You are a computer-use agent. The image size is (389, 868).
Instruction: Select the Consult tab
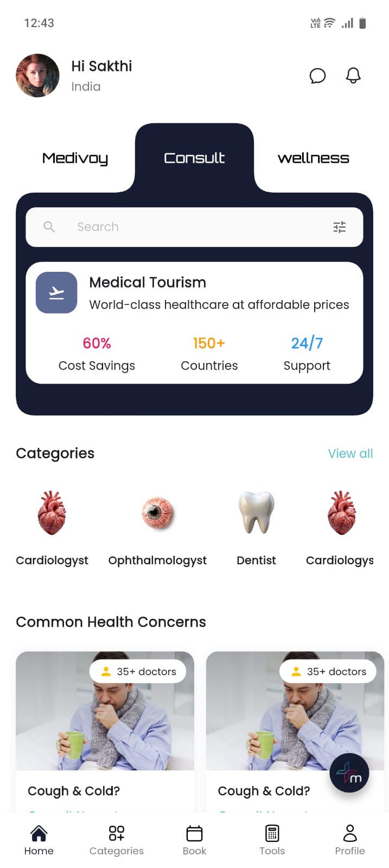click(x=194, y=158)
